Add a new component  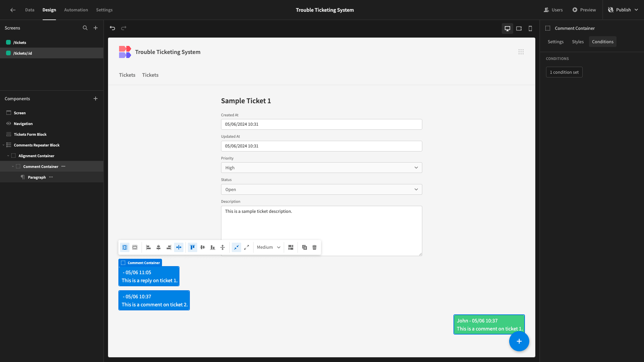point(96,99)
